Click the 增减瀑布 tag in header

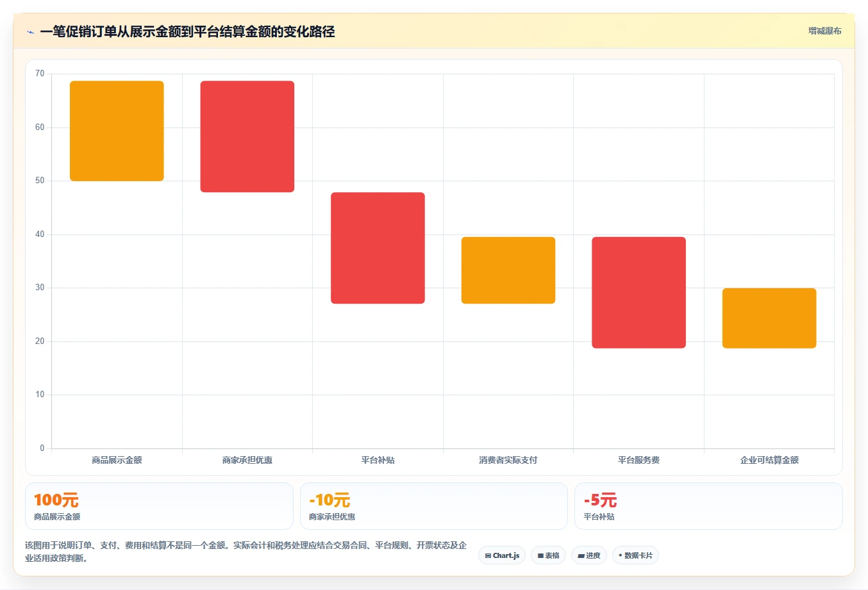click(824, 31)
